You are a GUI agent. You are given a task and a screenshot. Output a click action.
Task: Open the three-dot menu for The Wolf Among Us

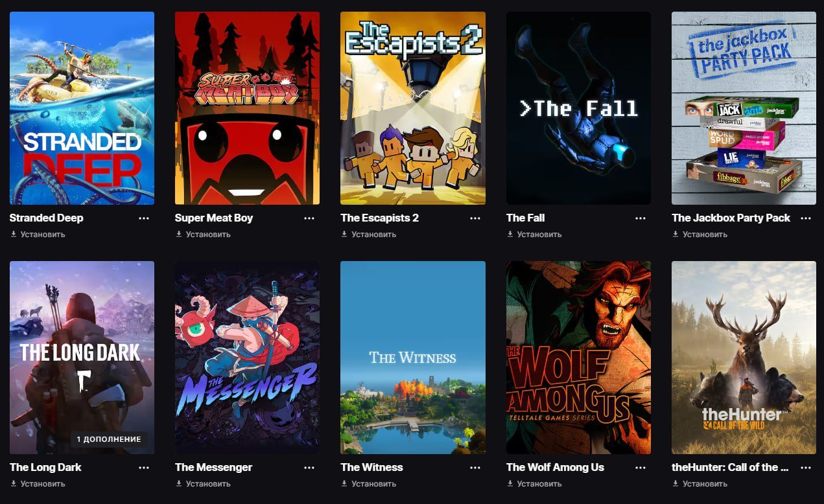pyautogui.click(x=641, y=468)
